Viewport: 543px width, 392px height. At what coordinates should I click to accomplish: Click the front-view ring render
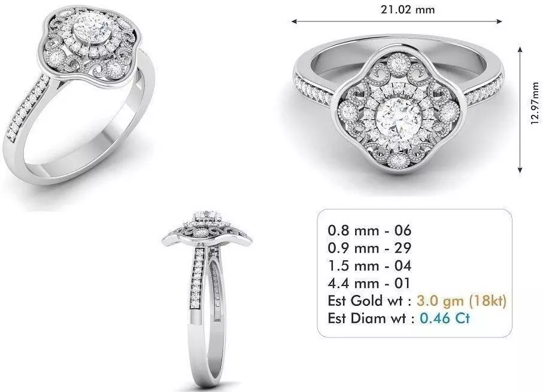pos(399,105)
